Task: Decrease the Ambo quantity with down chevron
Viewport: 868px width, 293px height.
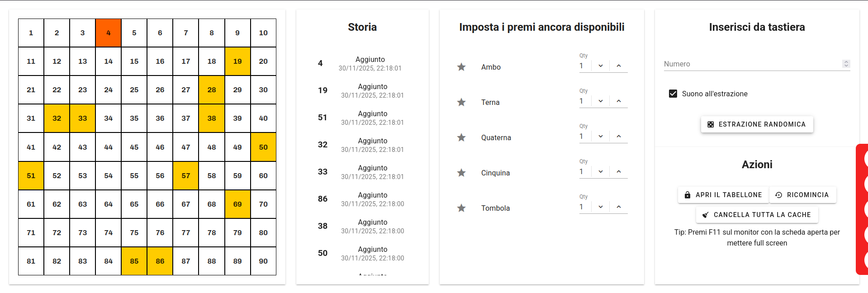Action: (x=601, y=66)
